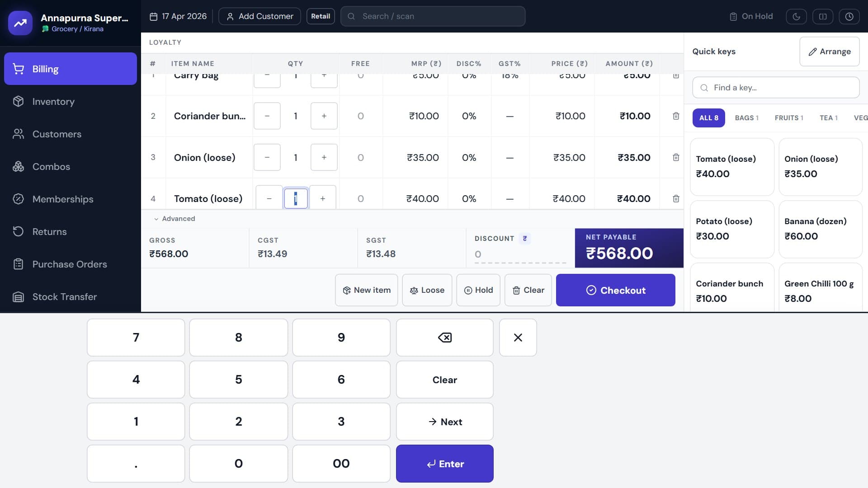The width and height of the screenshot is (868, 488).
Task: Open Combos in sidebar
Action: click(x=70, y=166)
